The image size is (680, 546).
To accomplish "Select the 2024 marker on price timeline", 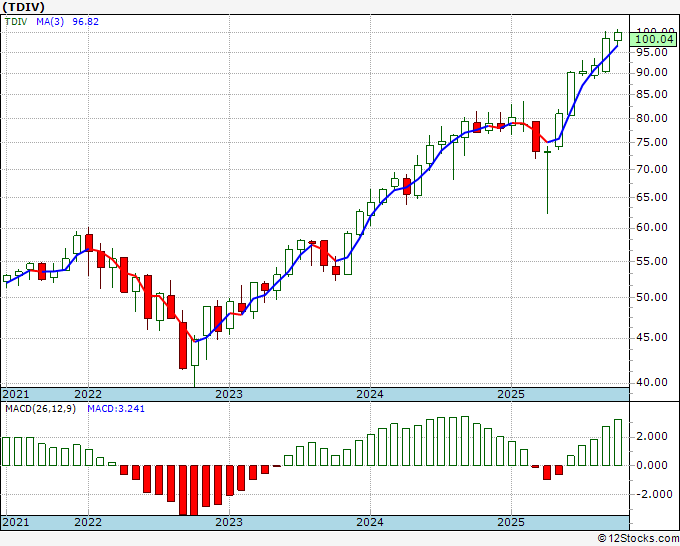I will coord(370,394).
